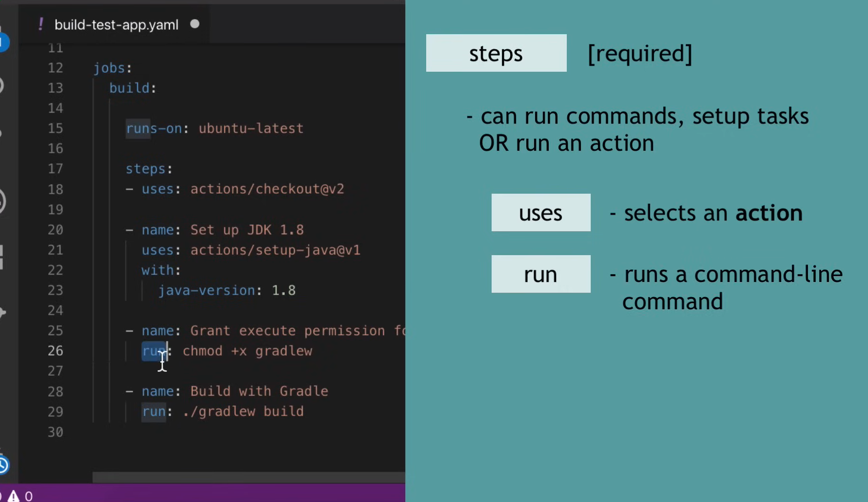This screenshot has width=868, height=502.
Task: Click the purple exclamation YAML file icon
Action: (41, 24)
